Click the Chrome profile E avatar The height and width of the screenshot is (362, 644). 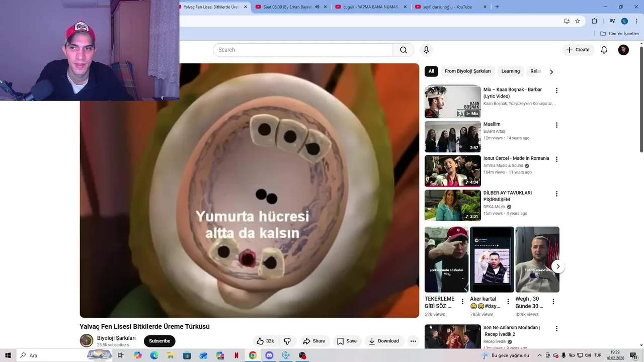(x=624, y=21)
